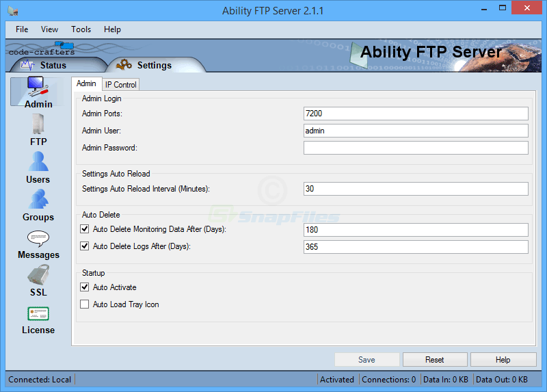Screen dimensions: 547x392
Task: Open the File menu
Action: (x=22, y=29)
